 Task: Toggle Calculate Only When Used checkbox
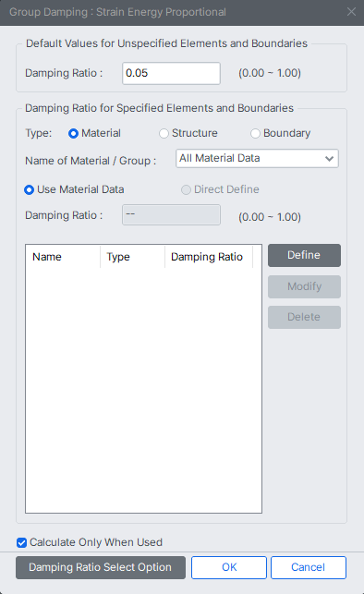(x=21, y=542)
